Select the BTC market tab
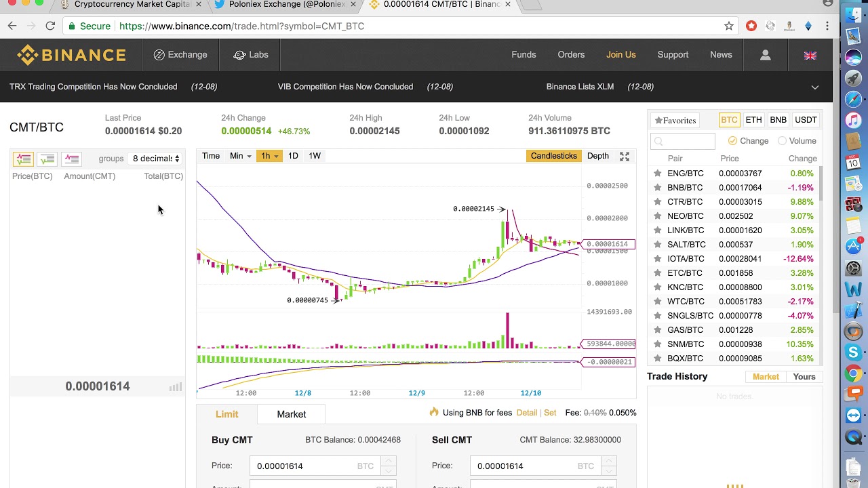 coord(729,120)
